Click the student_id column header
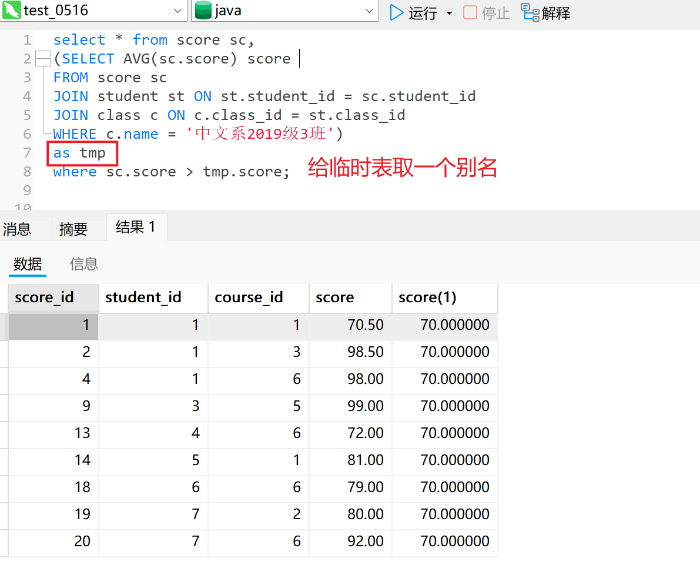Viewport: 700px width, 588px height. tap(153, 298)
